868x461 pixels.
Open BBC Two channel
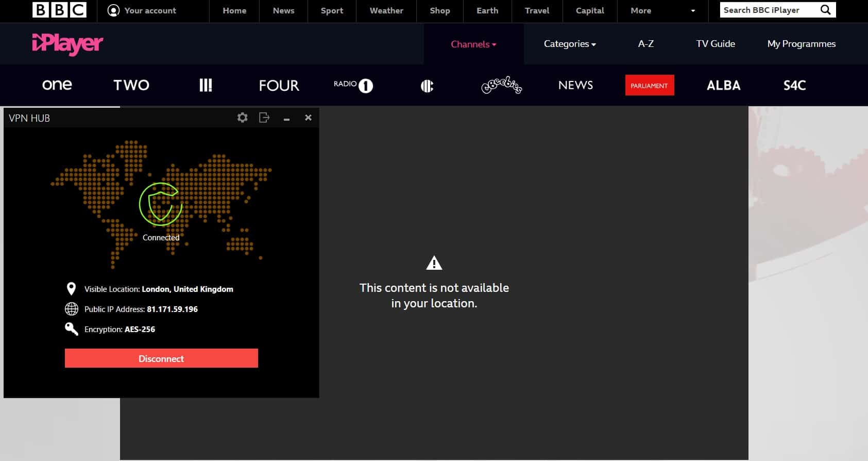[x=131, y=85]
